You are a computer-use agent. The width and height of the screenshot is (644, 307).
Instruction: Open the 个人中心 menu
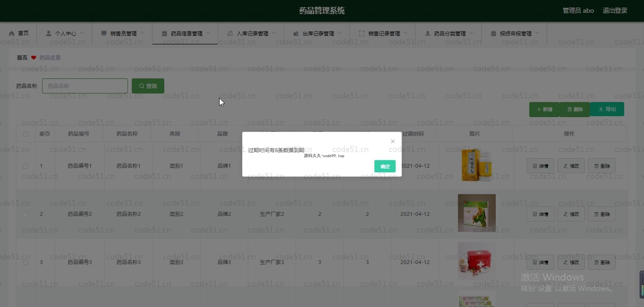click(64, 33)
